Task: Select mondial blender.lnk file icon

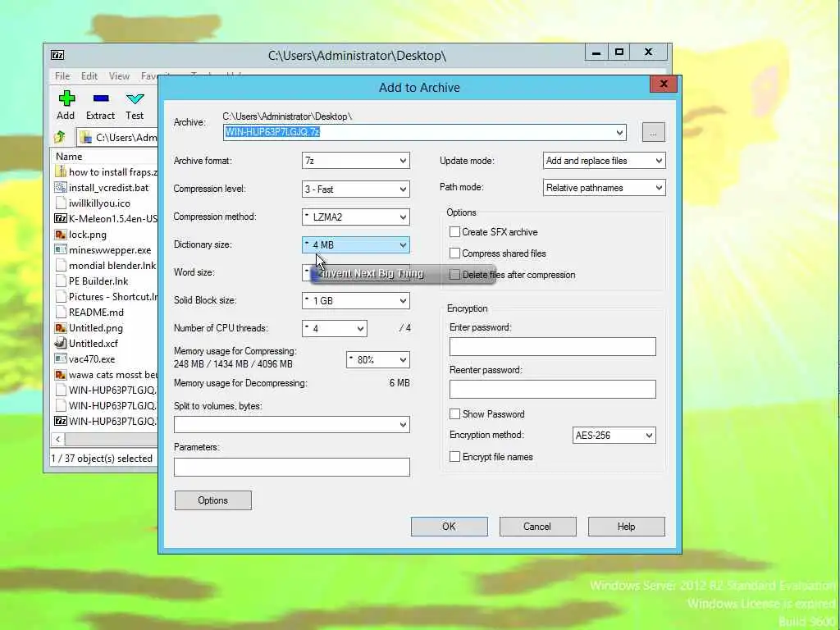Action: (x=61, y=265)
